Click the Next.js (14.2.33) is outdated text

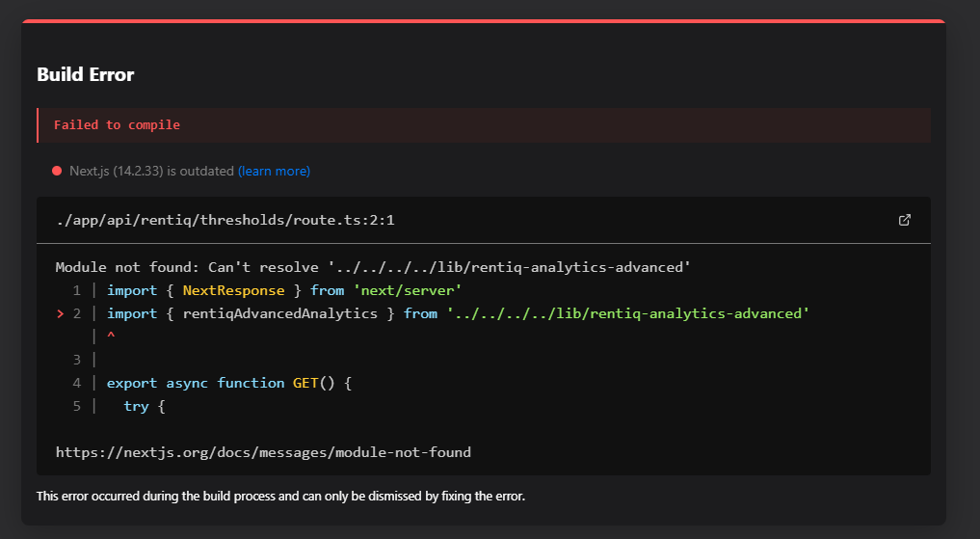coord(151,171)
